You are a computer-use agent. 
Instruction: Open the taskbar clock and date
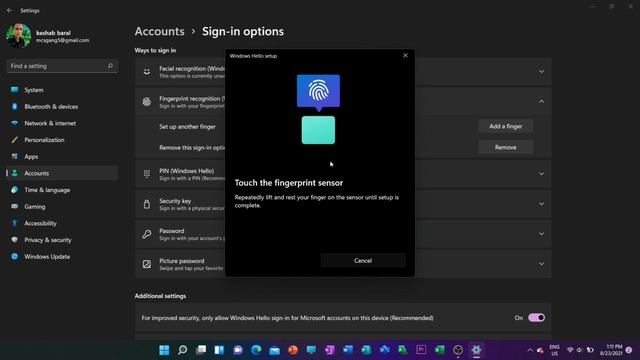point(611,350)
